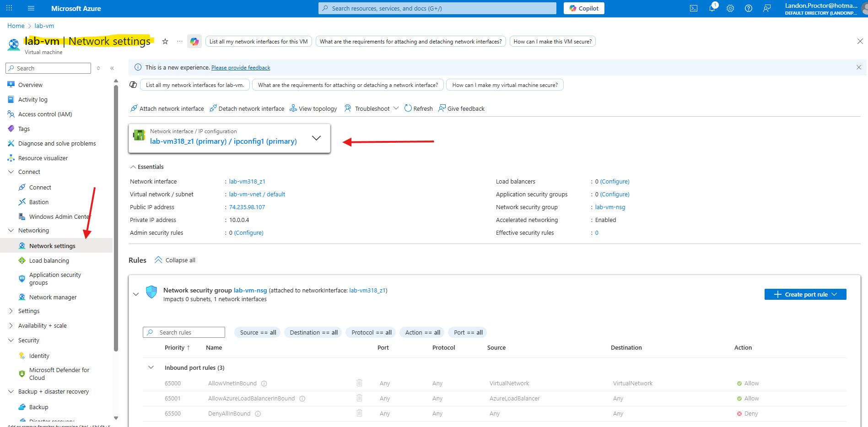Click the Copilot icon next to page title
Image resolution: width=868 pixels, height=427 pixels.
point(194,41)
